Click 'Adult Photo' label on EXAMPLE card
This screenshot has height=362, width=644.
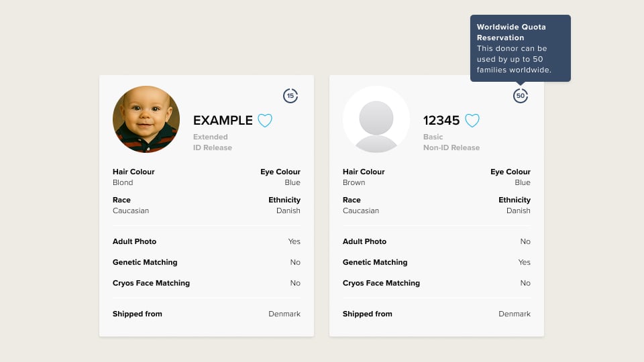(134, 241)
